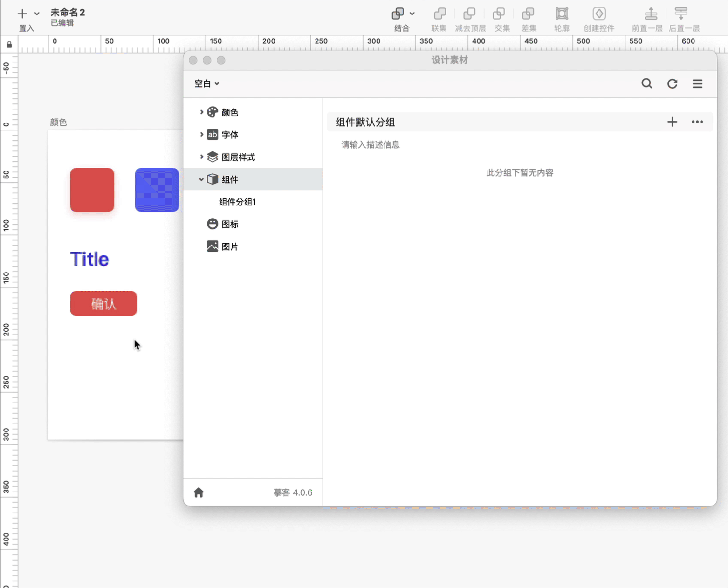Image resolution: width=728 pixels, height=588 pixels.
Task: Open the 结合 combine dropdown arrow
Action: coord(412,14)
